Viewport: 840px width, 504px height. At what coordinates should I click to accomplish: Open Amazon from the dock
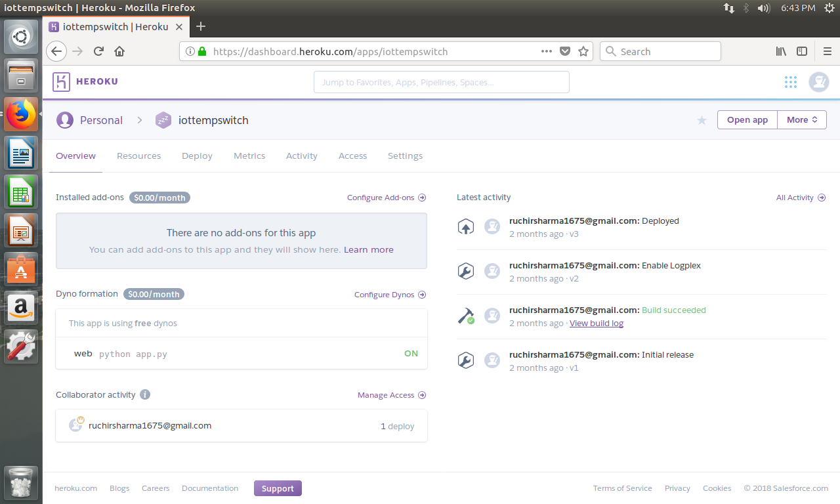coord(22,308)
